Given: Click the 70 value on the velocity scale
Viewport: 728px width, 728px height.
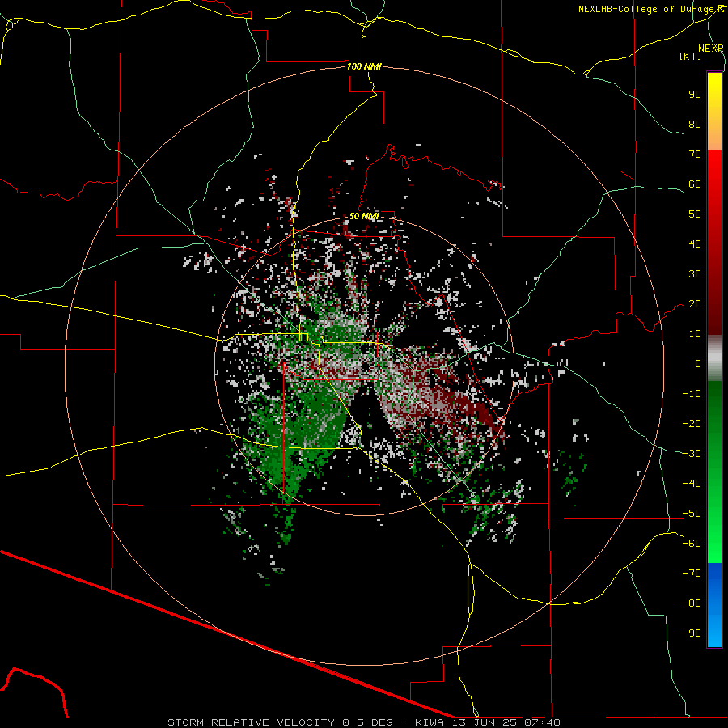Looking at the screenshot, I should pyautogui.click(x=695, y=154).
